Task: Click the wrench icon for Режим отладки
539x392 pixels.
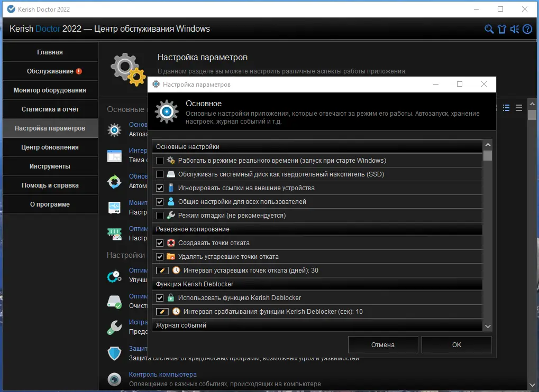Action: tap(171, 215)
